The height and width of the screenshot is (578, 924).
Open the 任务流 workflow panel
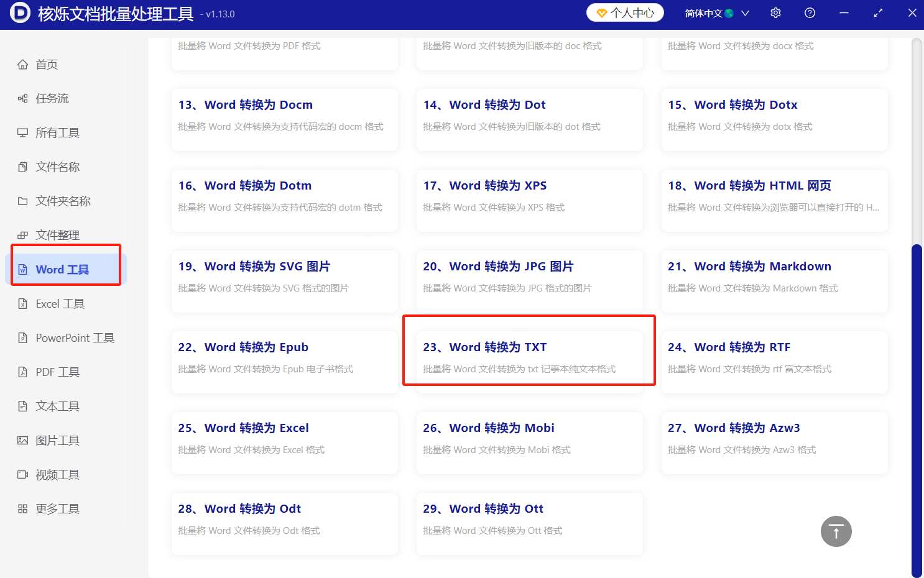tap(50, 98)
